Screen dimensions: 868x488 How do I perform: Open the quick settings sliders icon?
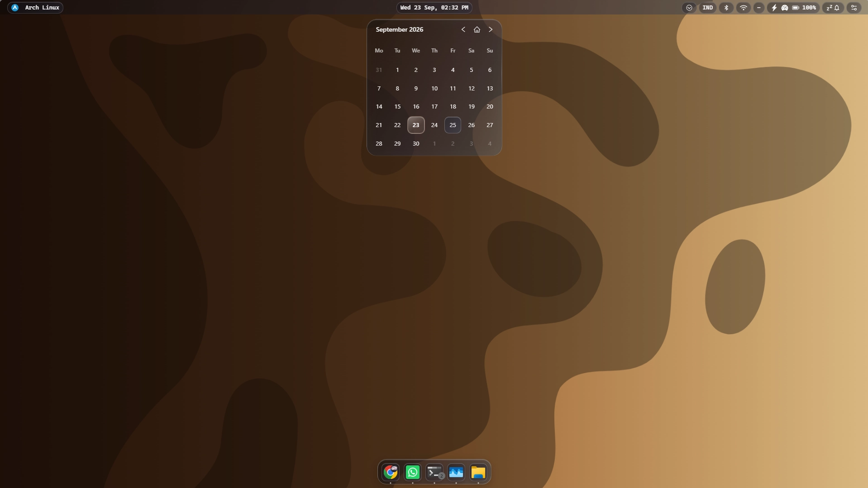click(x=854, y=8)
